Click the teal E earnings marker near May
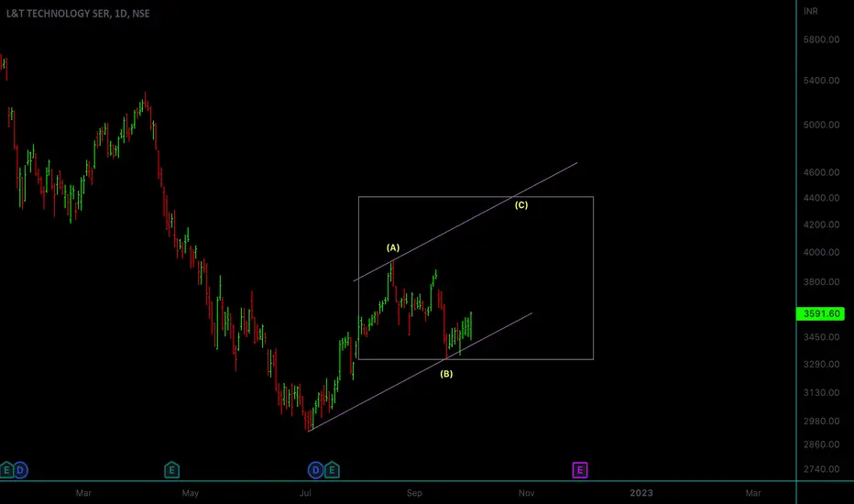This screenshot has width=854, height=504. point(171,470)
